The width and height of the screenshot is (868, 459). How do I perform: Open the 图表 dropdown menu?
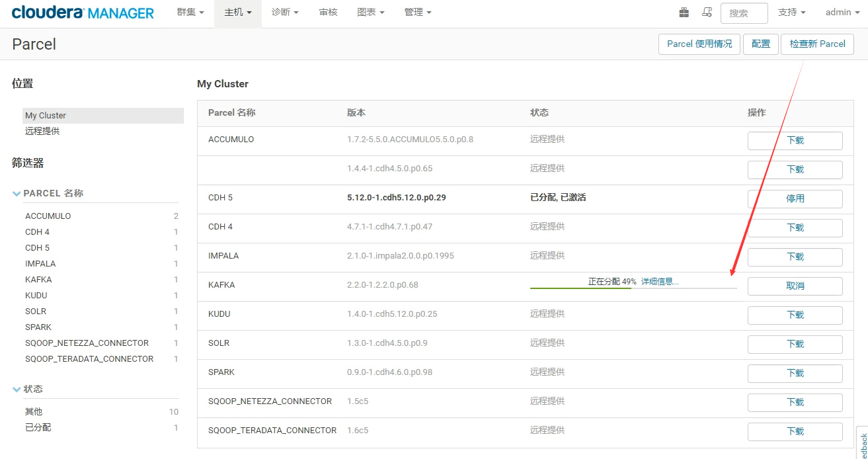(x=371, y=13)
